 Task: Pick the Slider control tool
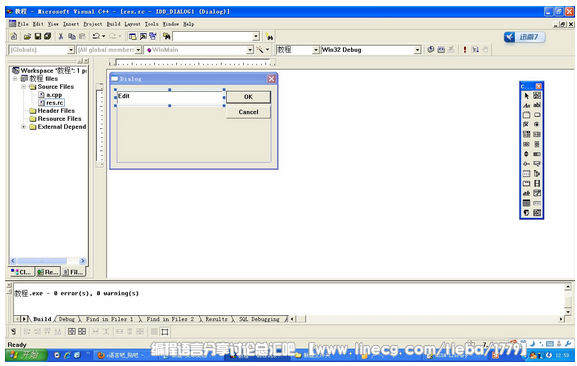click(527, 164)
